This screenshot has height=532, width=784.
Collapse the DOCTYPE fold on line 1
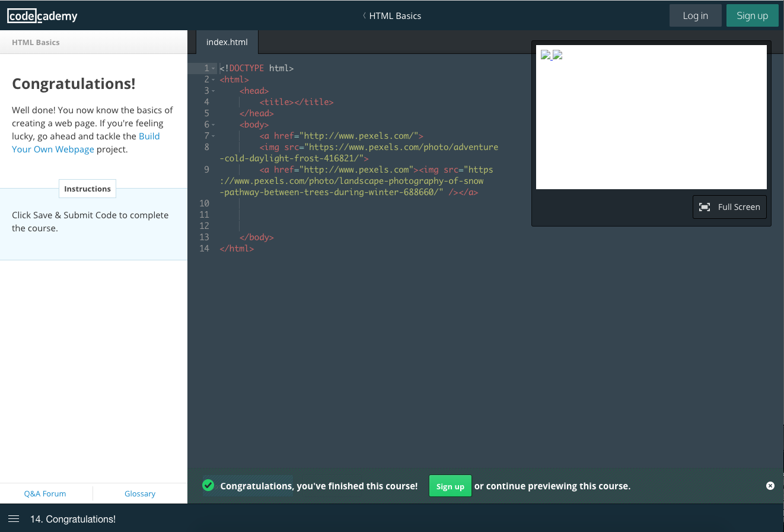[213, 68]
